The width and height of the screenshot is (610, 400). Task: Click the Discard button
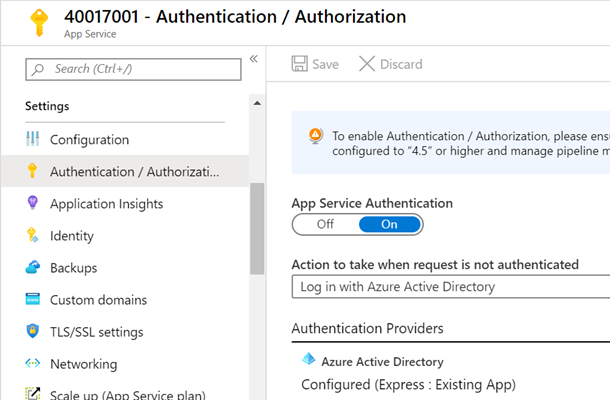click(x=390, y=64)
